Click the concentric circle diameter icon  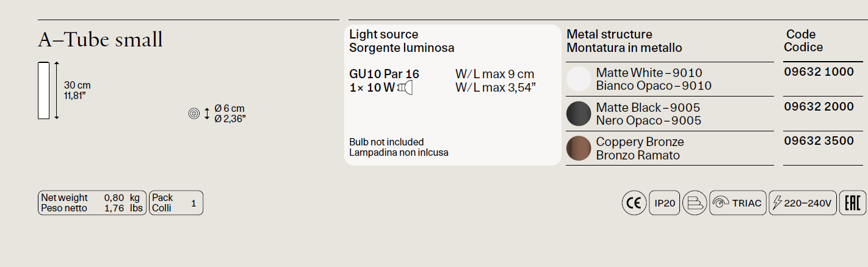(194, 113)
